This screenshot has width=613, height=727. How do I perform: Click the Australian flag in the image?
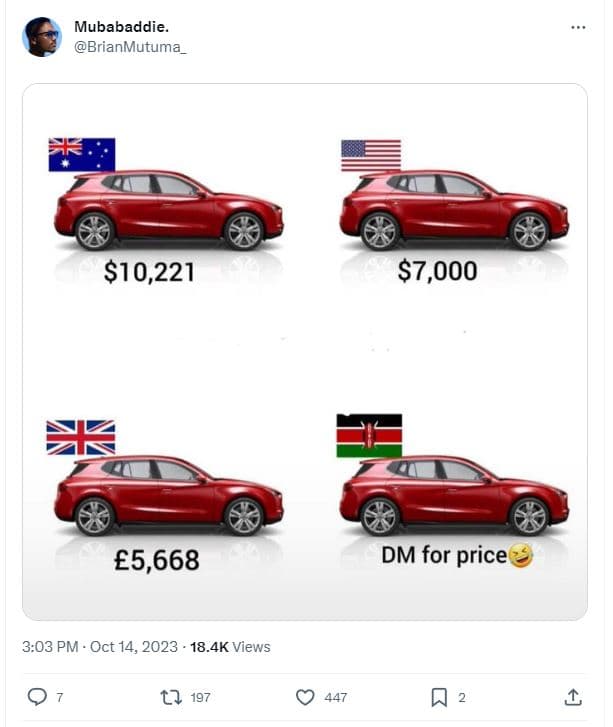82,155
